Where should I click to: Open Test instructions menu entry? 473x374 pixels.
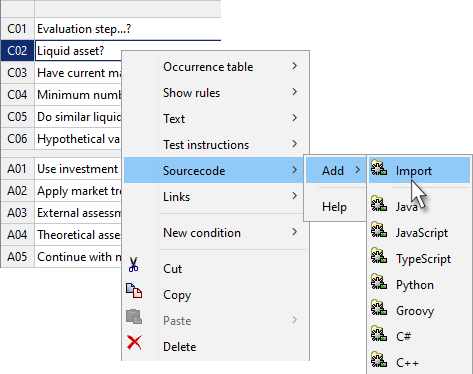pos(216,144)
